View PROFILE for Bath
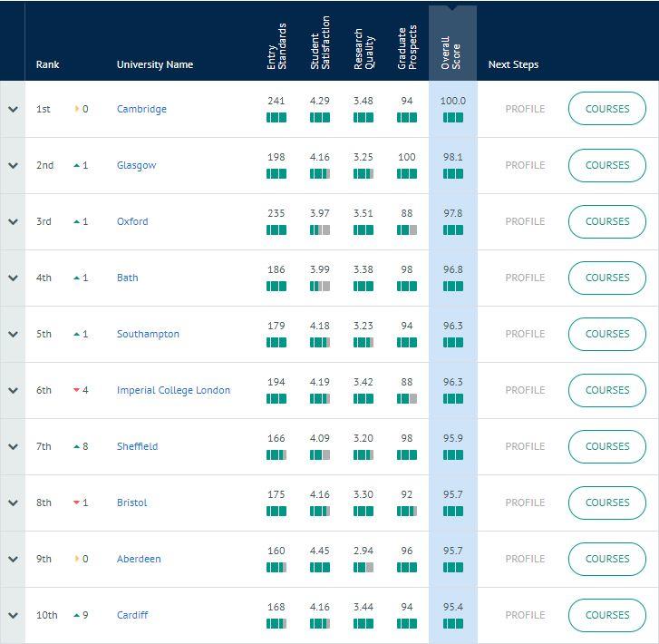 [x=525, y=278]
